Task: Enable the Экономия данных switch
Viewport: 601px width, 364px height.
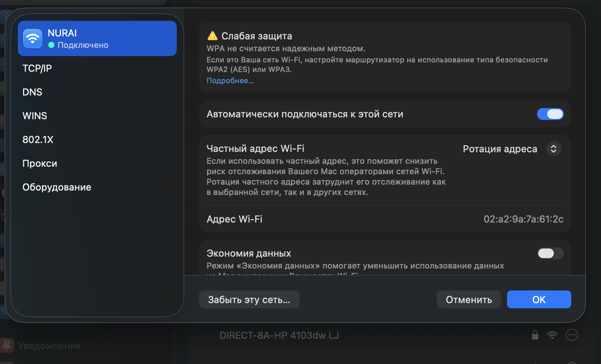Action: click(x=550, y=253)
